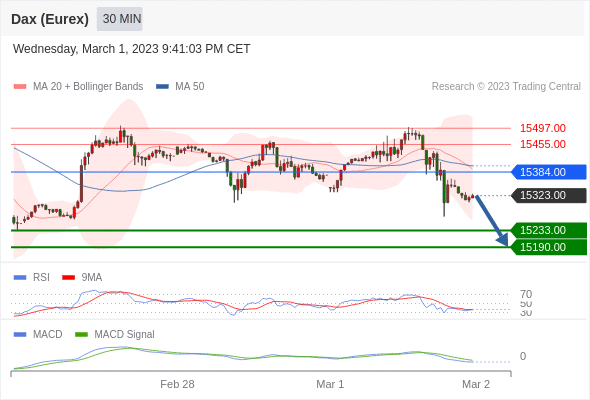The image size is (590, 400).
Task: Click the 9MA legend label
Action: [x=92, y=278]
